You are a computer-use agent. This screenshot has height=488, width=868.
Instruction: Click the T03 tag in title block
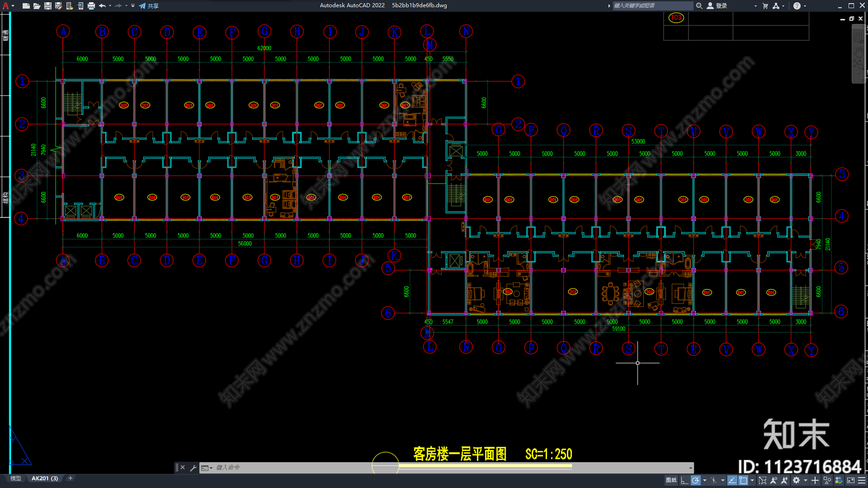coord(676,18)
